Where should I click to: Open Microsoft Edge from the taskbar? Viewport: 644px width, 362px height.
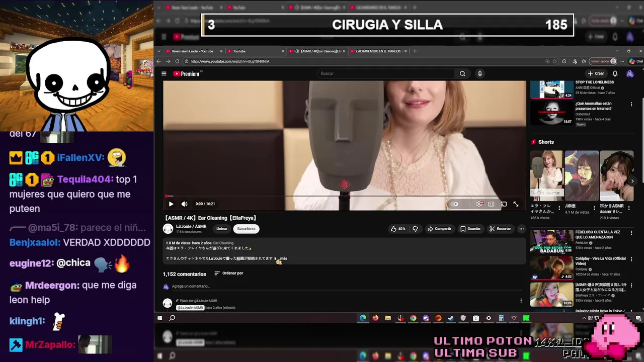[363, 318]
